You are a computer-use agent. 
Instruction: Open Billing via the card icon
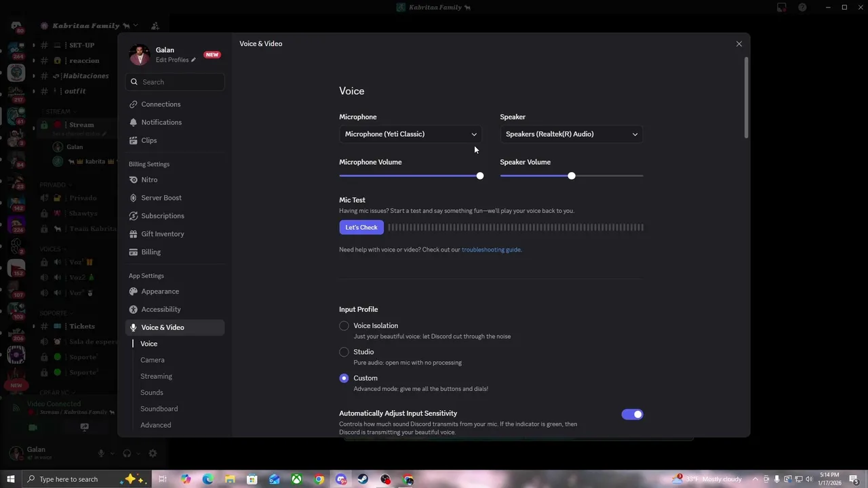click(x=134, y=252)
